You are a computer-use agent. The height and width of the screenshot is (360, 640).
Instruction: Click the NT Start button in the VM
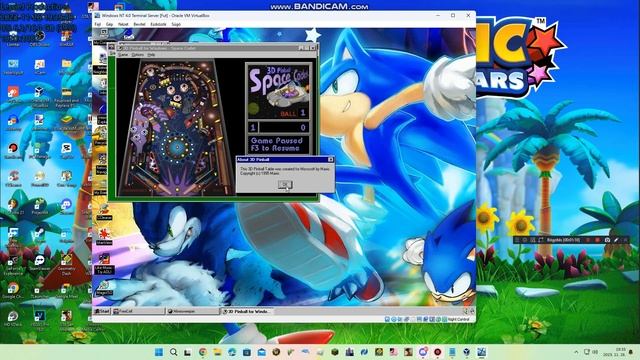coord(102,311)
